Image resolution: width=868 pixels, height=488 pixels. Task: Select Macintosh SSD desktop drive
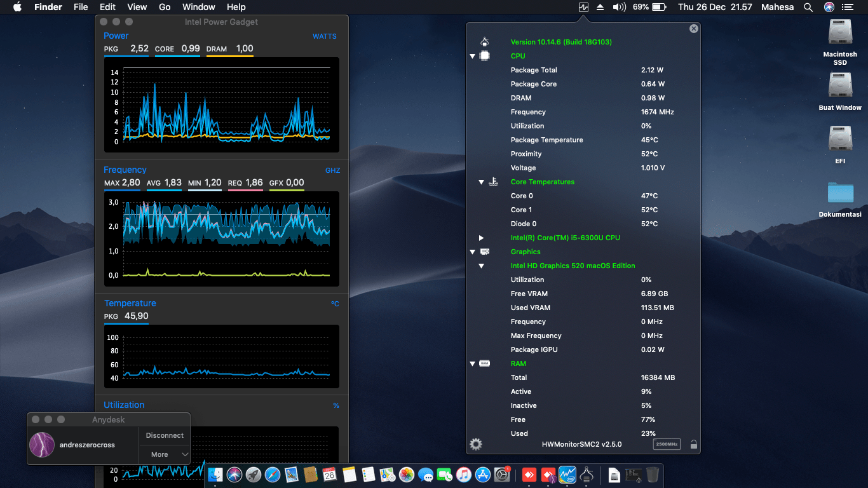pos(840,42)
